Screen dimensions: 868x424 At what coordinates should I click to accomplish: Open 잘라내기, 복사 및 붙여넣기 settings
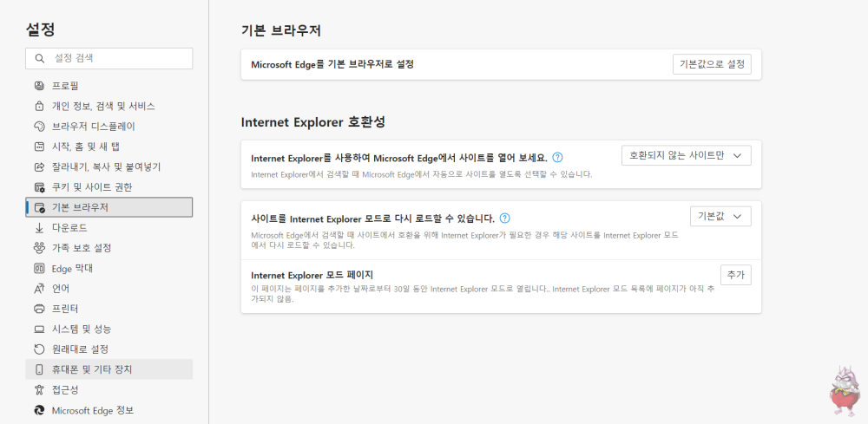(109, 167)
